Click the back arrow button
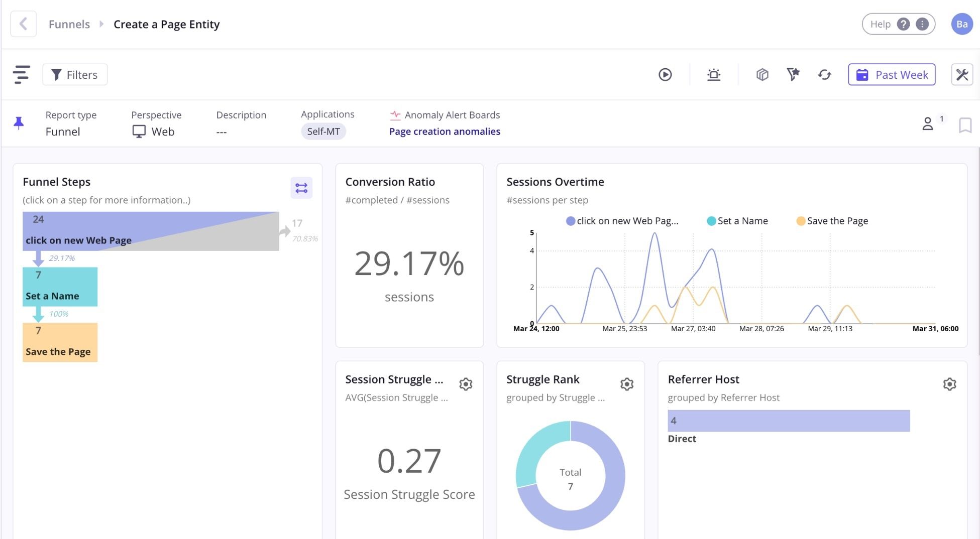 coord(23,24)
